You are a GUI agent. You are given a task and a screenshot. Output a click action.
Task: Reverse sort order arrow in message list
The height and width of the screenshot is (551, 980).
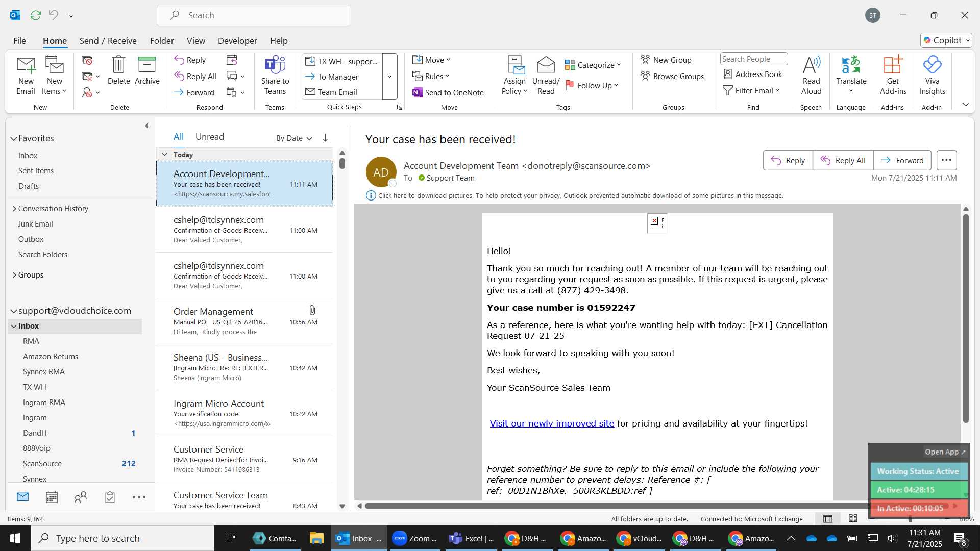pyautogui.click(x=325, y=138)
